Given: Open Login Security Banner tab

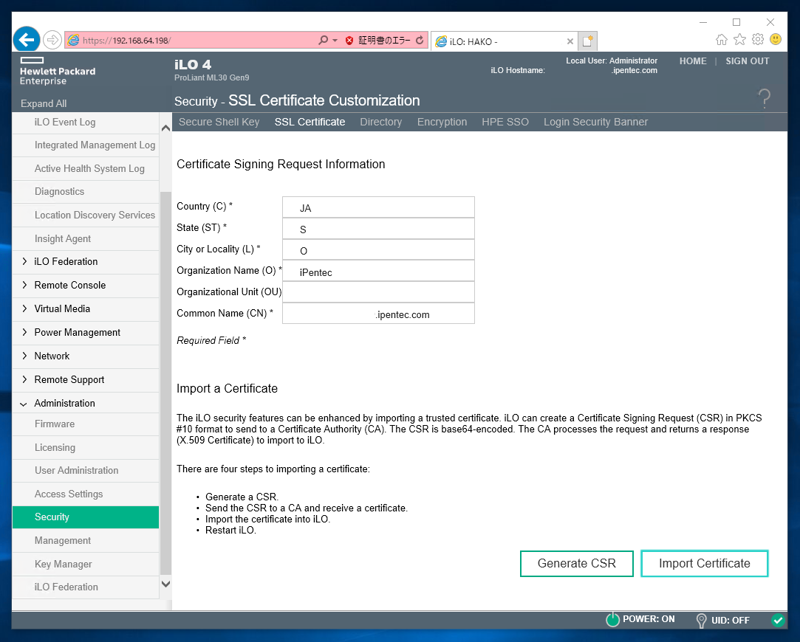Looking at the screenshot, I should 595,122.
